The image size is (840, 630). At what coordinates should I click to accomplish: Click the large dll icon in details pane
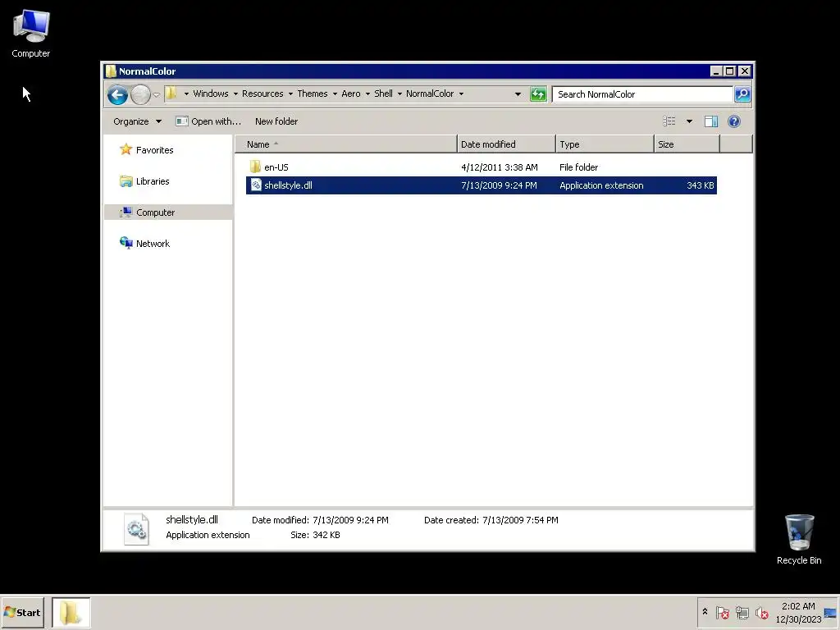click(x=136, y=529)
